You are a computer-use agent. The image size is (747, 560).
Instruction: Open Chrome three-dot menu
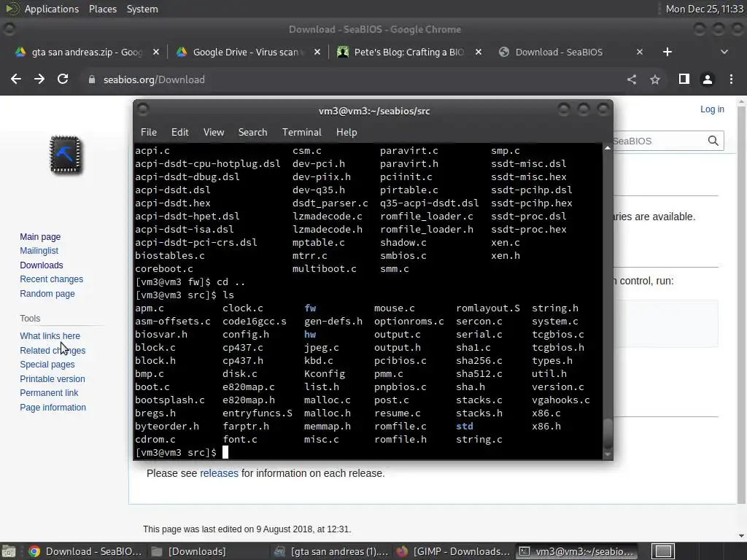(731, 79)
